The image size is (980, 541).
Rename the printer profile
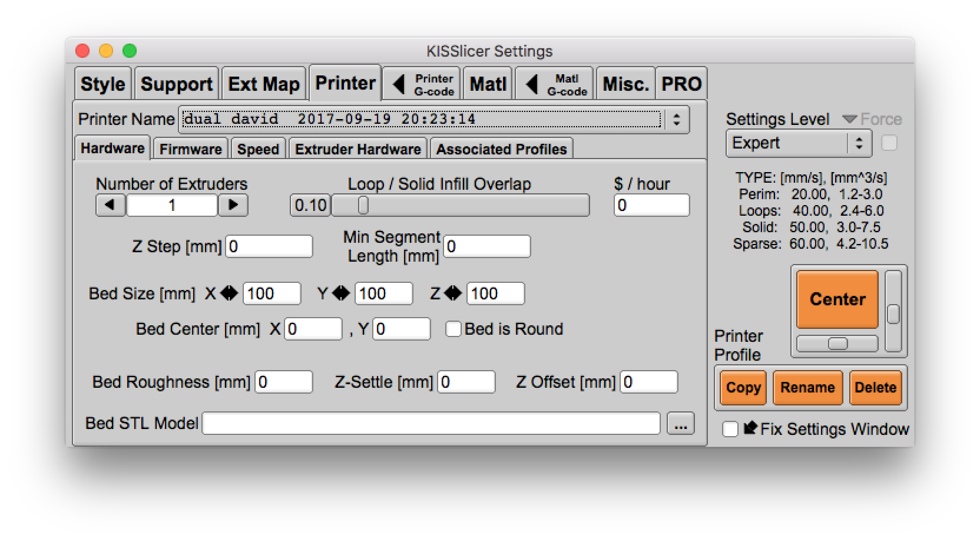(807, 387)
